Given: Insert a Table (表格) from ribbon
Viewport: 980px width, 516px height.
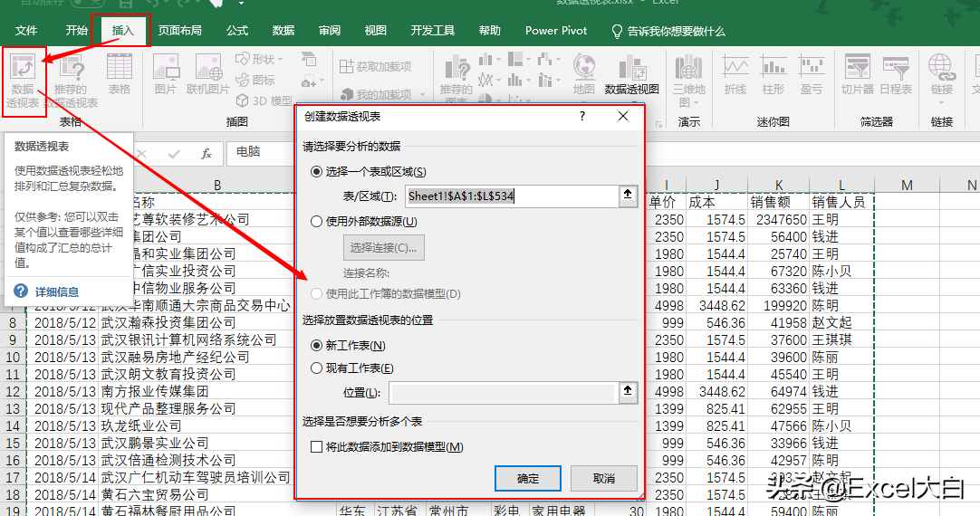Looking at the screenshot, I should click(x=120, y=75).
